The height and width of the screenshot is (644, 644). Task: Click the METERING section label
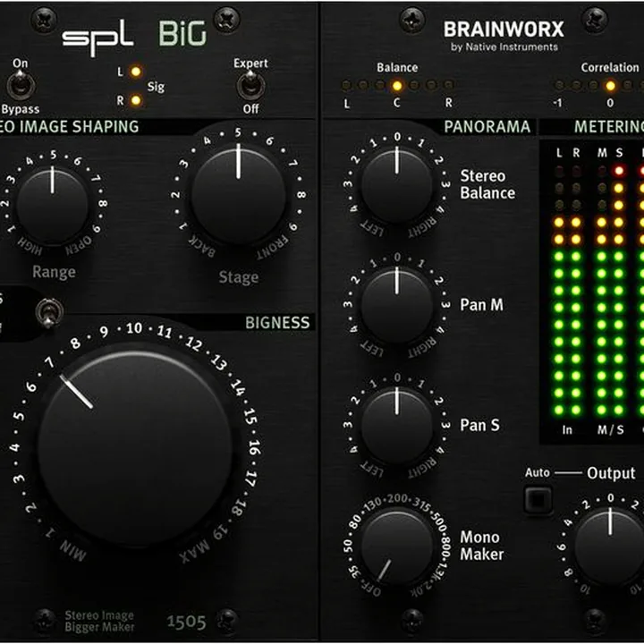point(609,127)
